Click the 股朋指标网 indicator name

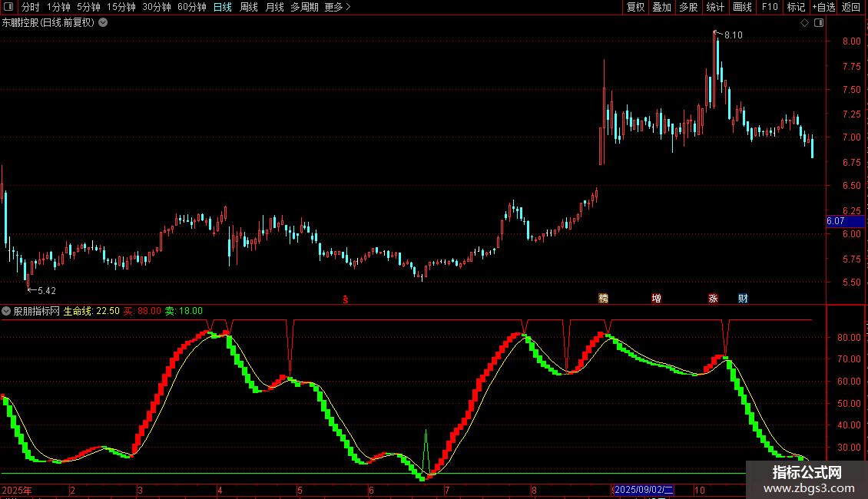pyautogui.click(x=37, y=311)
